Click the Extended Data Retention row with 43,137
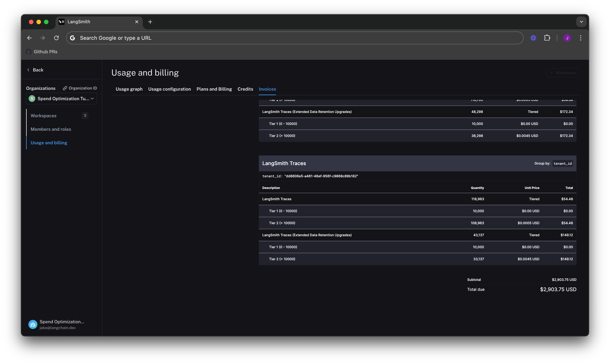This screenshot has height=364, width=610. pyautogui.click(x=417, y=235)
